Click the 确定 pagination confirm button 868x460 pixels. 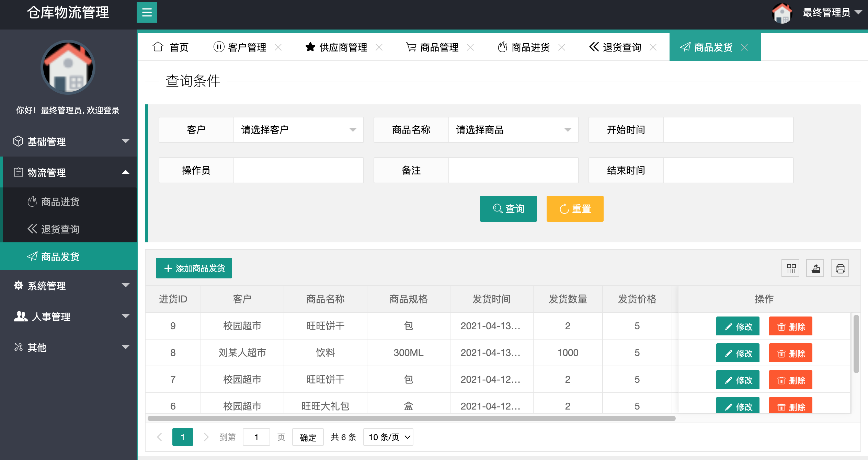click(308, 437)
